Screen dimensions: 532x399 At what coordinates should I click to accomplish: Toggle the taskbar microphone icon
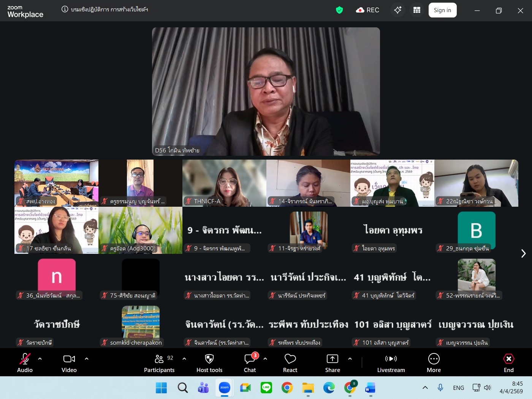[x=440, y=388]
